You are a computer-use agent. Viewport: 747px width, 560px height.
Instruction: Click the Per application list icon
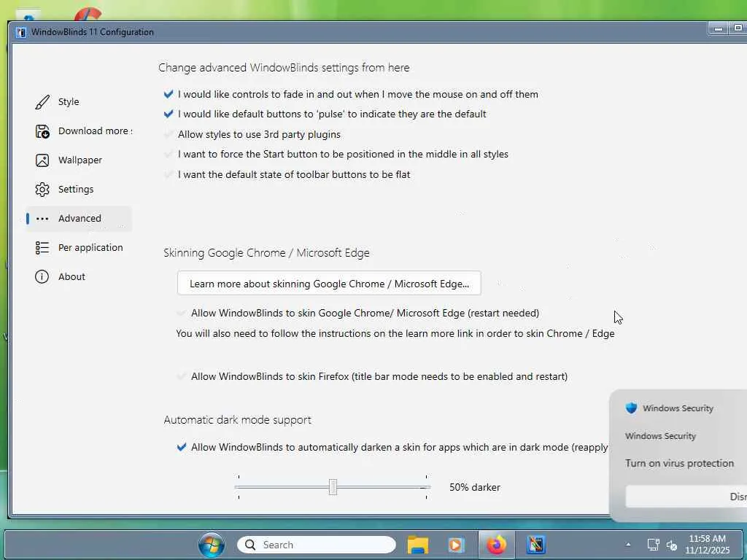42,248
